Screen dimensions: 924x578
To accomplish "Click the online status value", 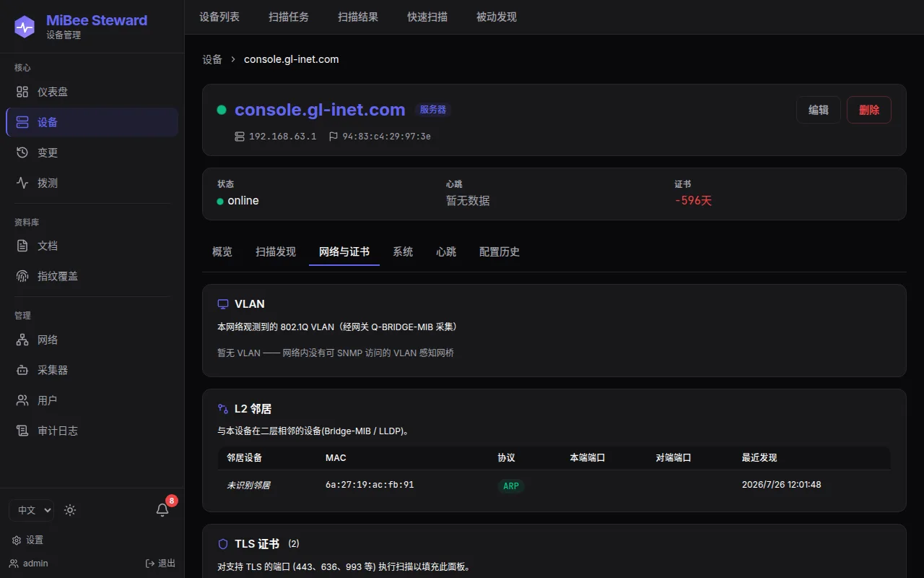I will coord(243,201).
